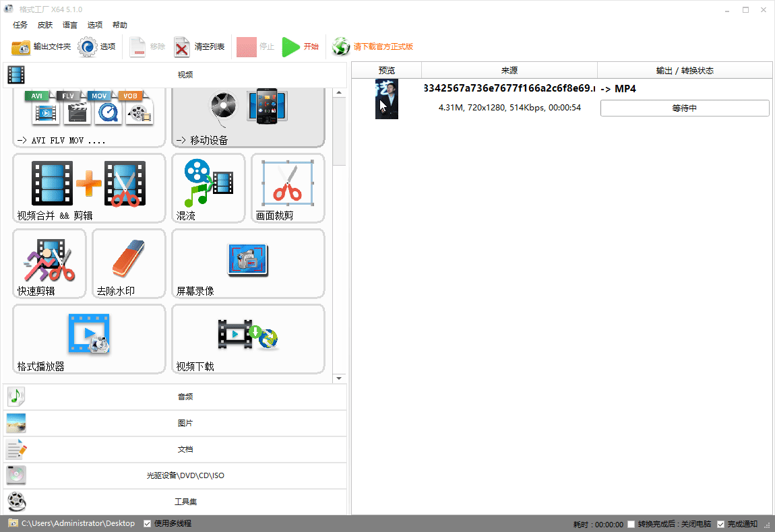Open the 任务 menu
The width and height of the screenshot is (775, 532).
[20, 25]
